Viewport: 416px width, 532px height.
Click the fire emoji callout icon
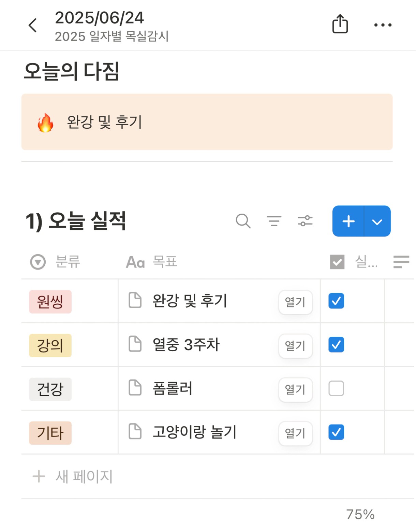click(45, 123)
